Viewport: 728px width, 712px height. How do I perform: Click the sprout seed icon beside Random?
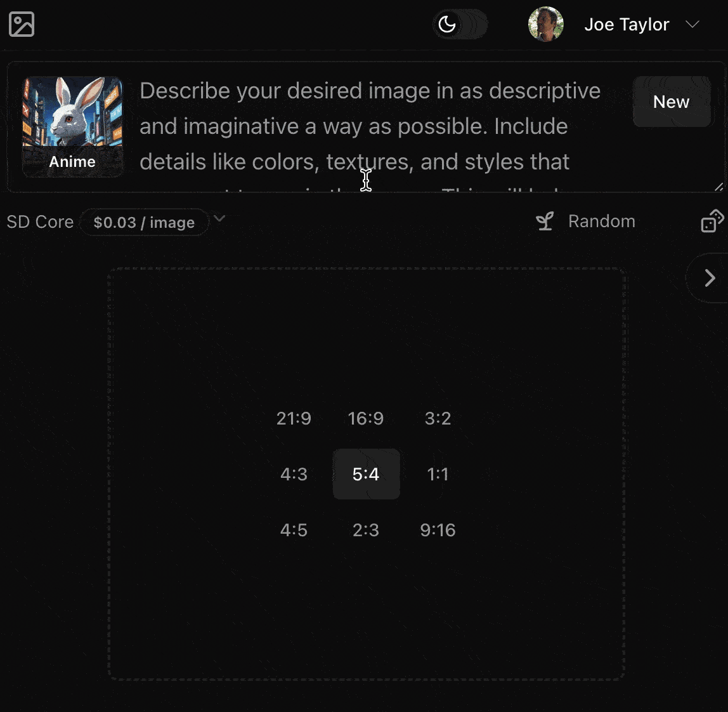coord(544,221)
